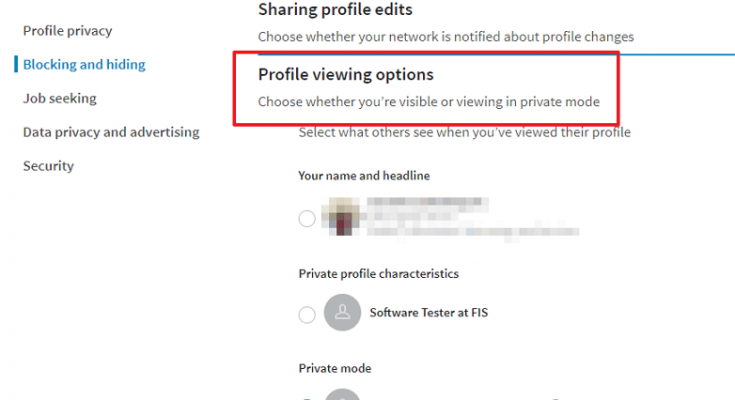Click the Software Tester at FIS label
The height and width of the screenshot is (400, 735).
(x=428, y=313)
